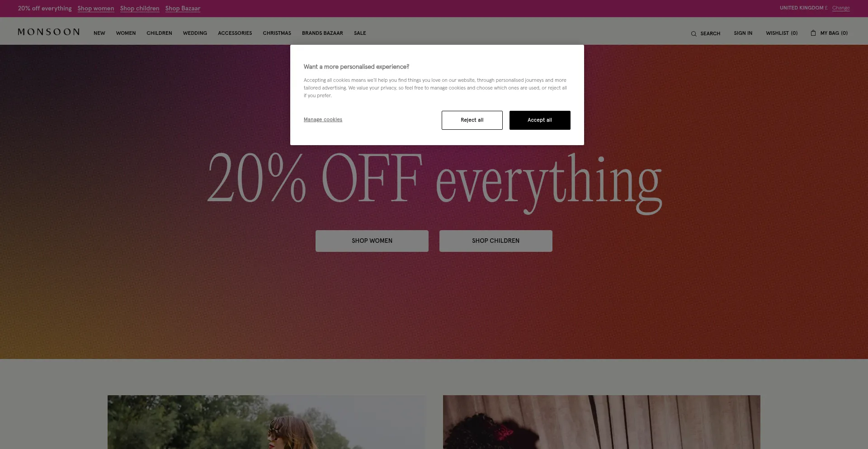Select the Christmas nav item

pyautogui.click(x=277, y=33)
